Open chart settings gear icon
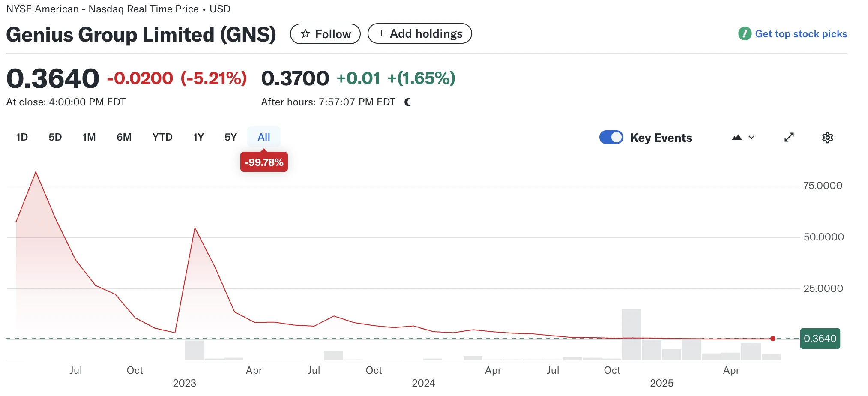 (827, 138)
